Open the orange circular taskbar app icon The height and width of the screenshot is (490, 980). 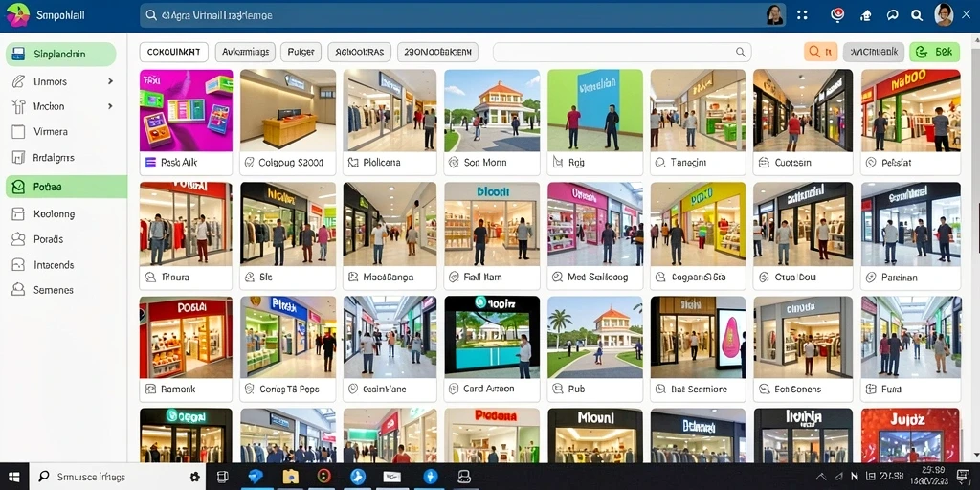coord(323,477)
